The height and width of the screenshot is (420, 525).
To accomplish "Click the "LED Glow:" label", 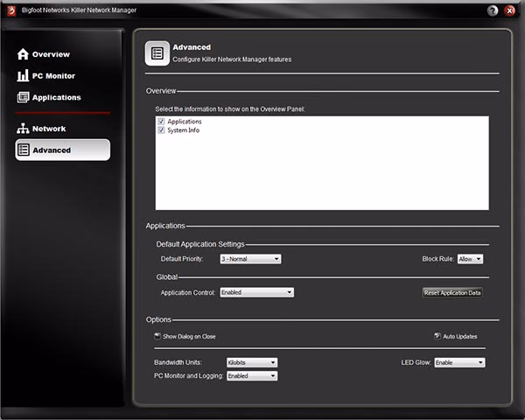I will [x=416, y=362].
